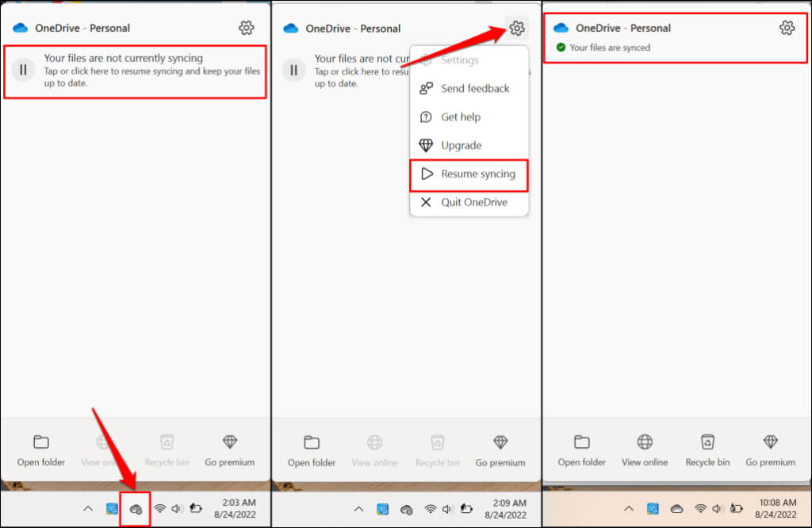Click the gear icon in the right synced panel

tap(787, 28)
